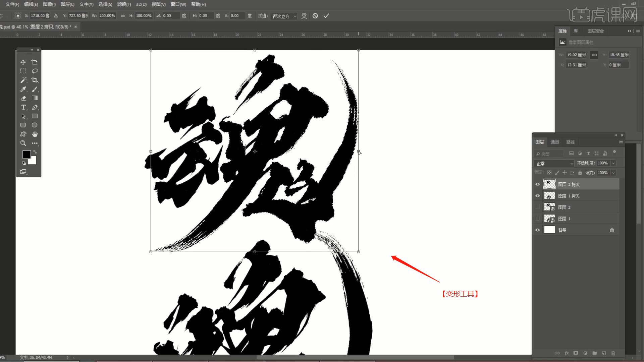Open the 不透明度 opacity dropdown arrow

(613, 163)
